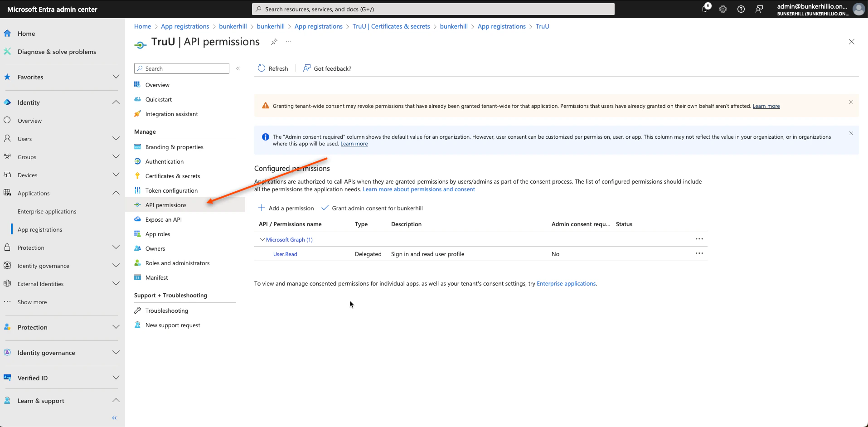
Task: Open Integration assistant
Action: (172, 114)
